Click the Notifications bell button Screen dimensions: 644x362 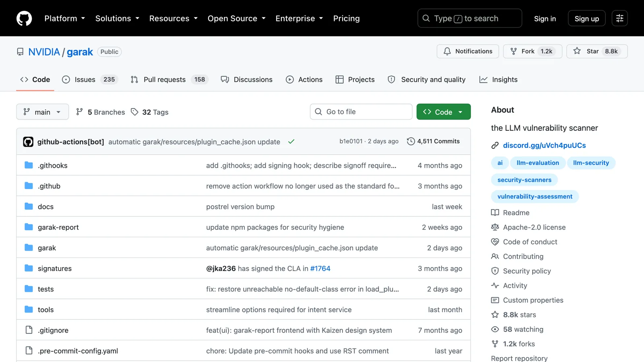[x=468, y=51]
